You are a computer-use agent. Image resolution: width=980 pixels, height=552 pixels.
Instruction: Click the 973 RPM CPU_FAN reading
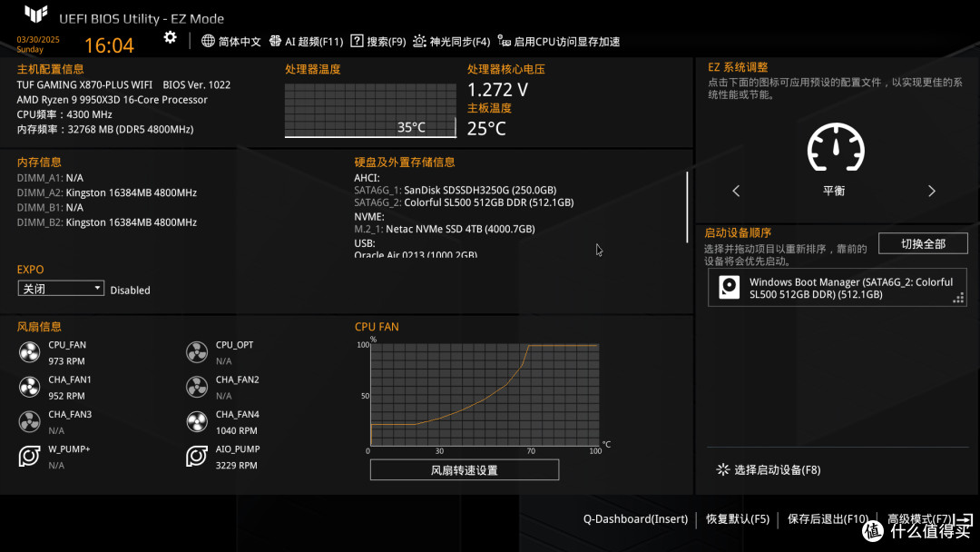67,361
